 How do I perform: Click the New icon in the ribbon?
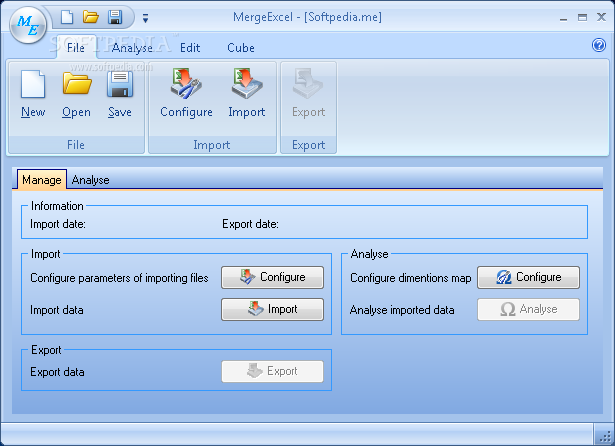pyautogui.click(x=33, y=94)
